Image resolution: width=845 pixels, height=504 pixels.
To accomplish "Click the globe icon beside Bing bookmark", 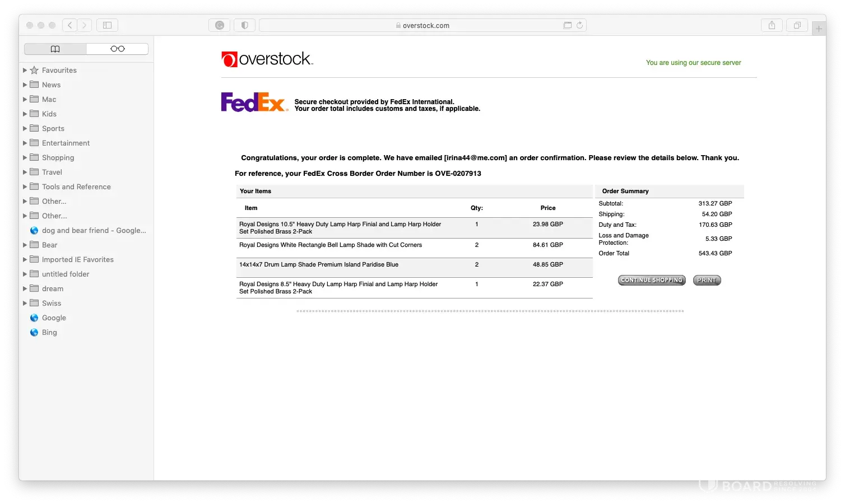I will [x=34, y=332].
